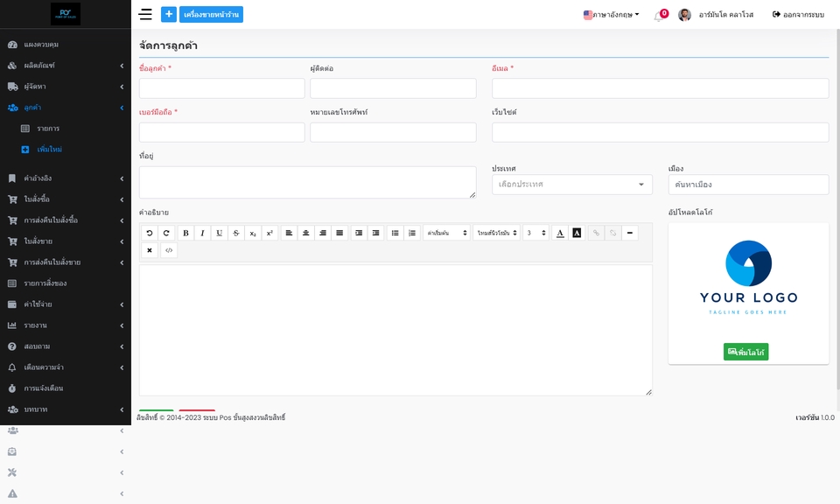Align text left in editor
This screenshot has height=504, width=840.
pos(289,233)
